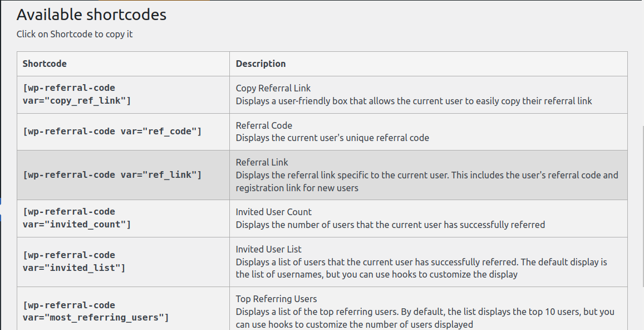Screen dimensions: 644x330
Task: Select the Referral Code title text
Action: (264, 125)
